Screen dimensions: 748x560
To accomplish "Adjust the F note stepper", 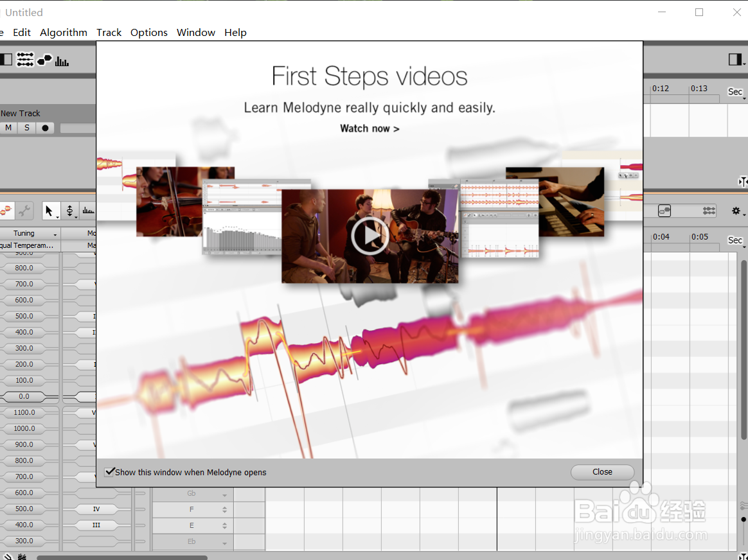I will coord(225,509).
